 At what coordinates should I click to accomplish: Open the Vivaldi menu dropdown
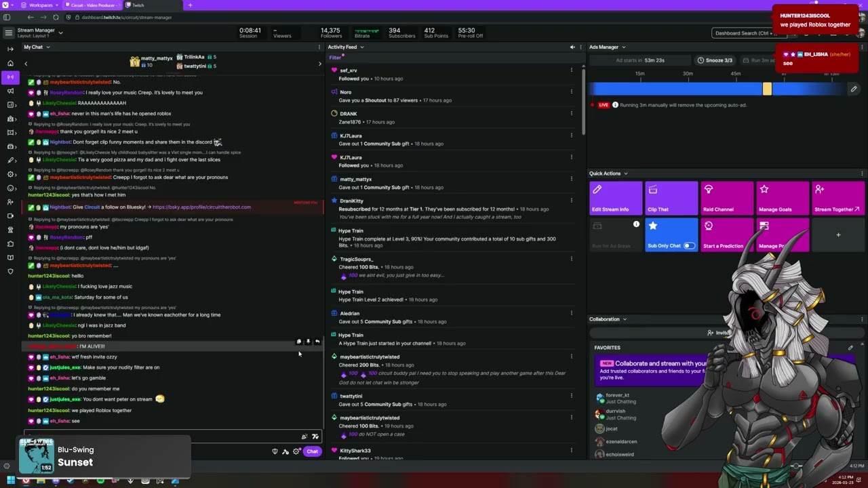point(7,5)
